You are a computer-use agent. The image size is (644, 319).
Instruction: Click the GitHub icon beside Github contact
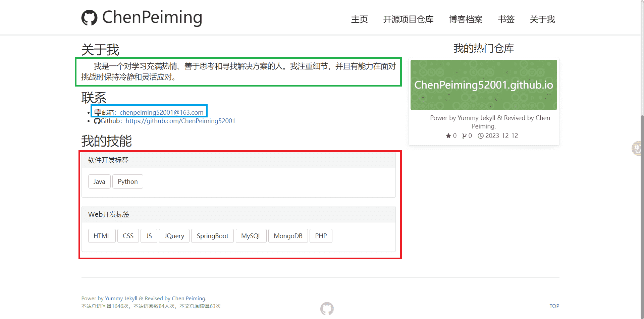[x=97, y=121]
